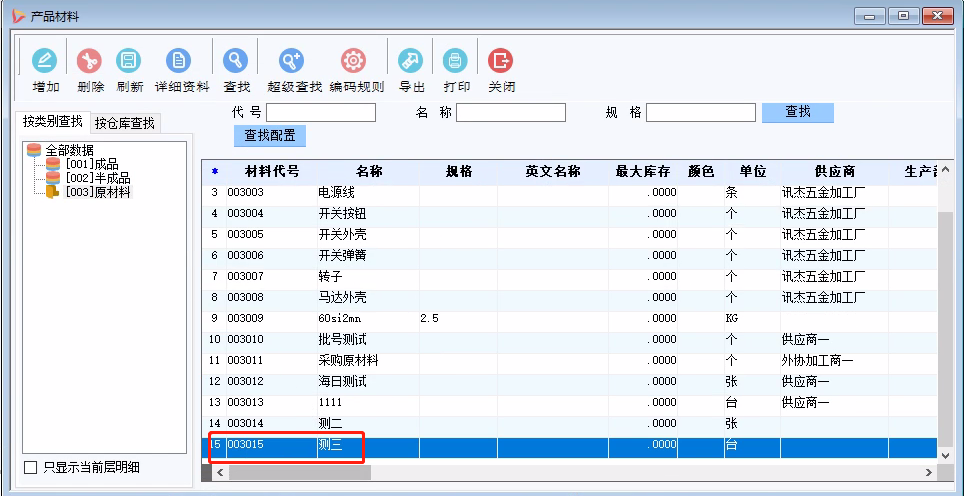Image resolution: width=964 pixels, height=496 pixels.
Task: Select row 003004 开关按钮
Action: tap(569, 214)
